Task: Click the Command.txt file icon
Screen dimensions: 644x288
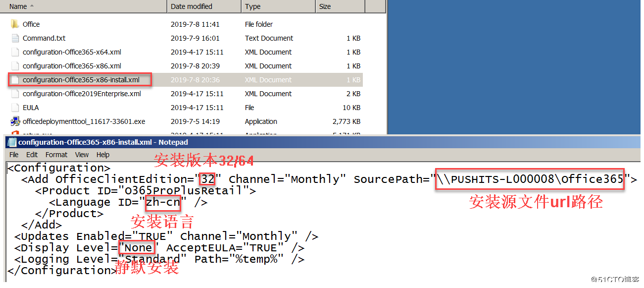Action: [15, 38]
